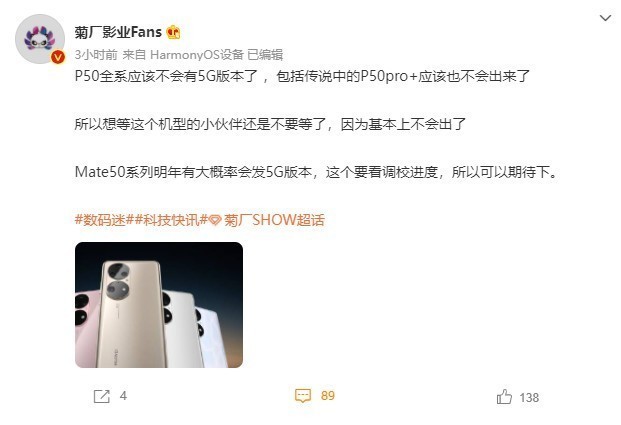Open the post options chevron menu

click(605, 18)
